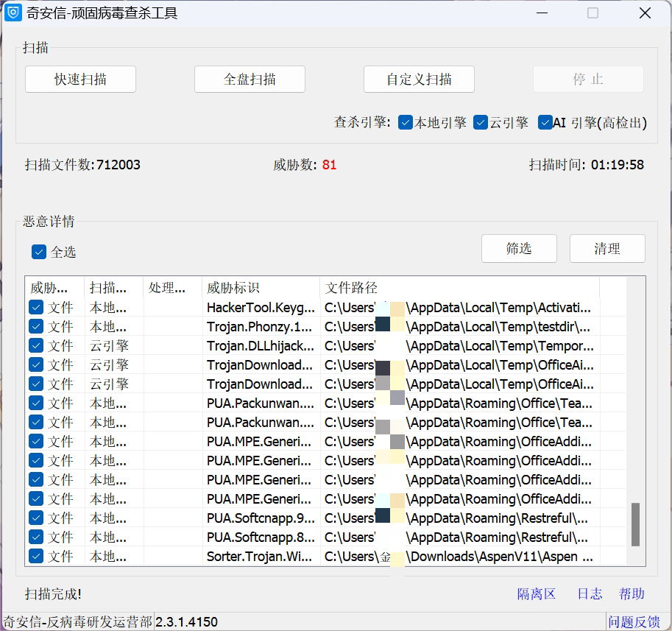672x631 pixels.
Task: Click the 扫描完成! status message
Action: point(53,594)
